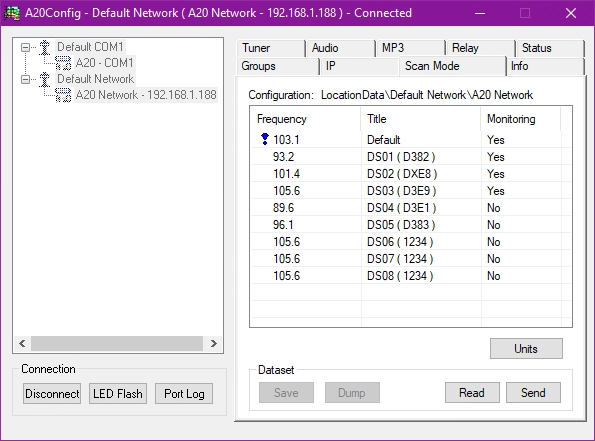595x441 pixels.
Task: Click the title DS06 ( 1234 )
Action: (x=400, y=242)
